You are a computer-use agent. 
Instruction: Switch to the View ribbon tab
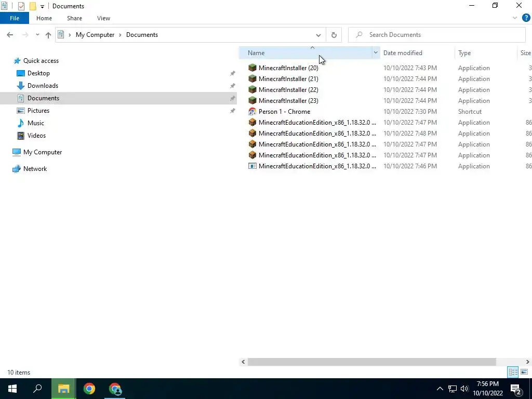click(x=103, y=18)
